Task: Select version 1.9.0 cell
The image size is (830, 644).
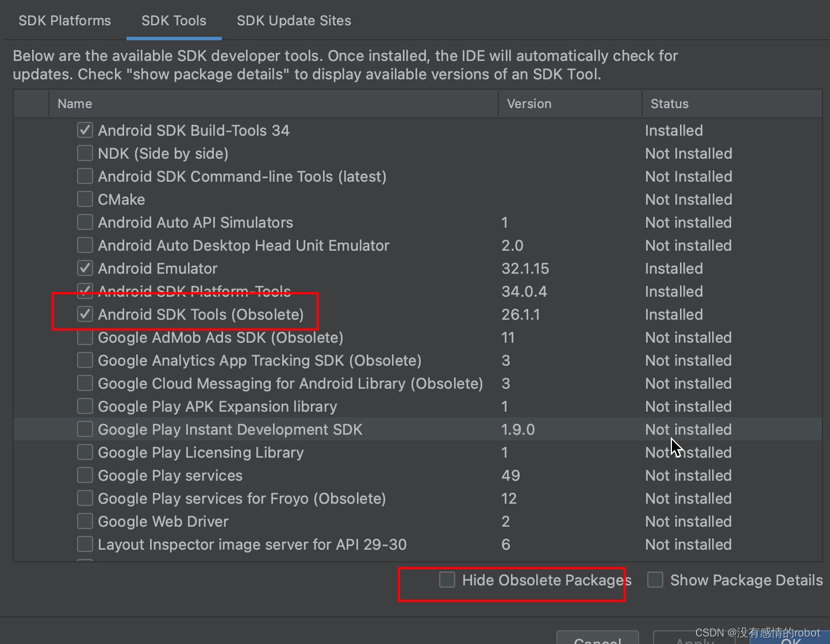Action: tap(518, 430)
